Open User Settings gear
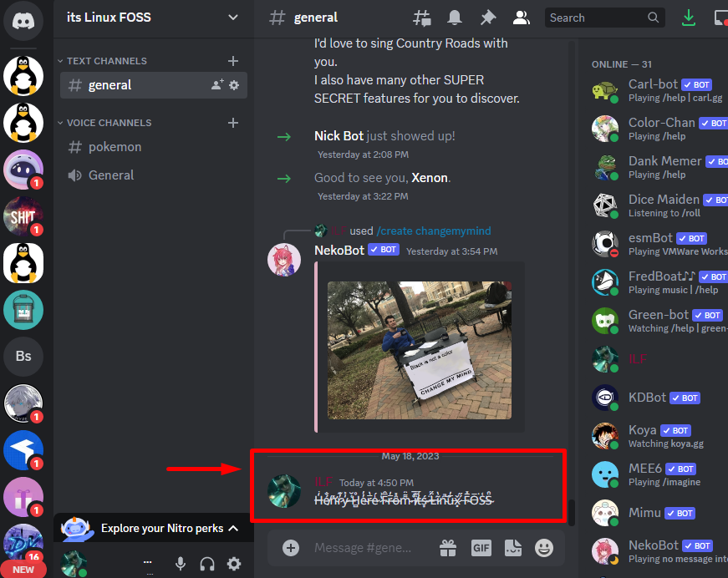Screen dimensions: 728x578 point(234,564)
